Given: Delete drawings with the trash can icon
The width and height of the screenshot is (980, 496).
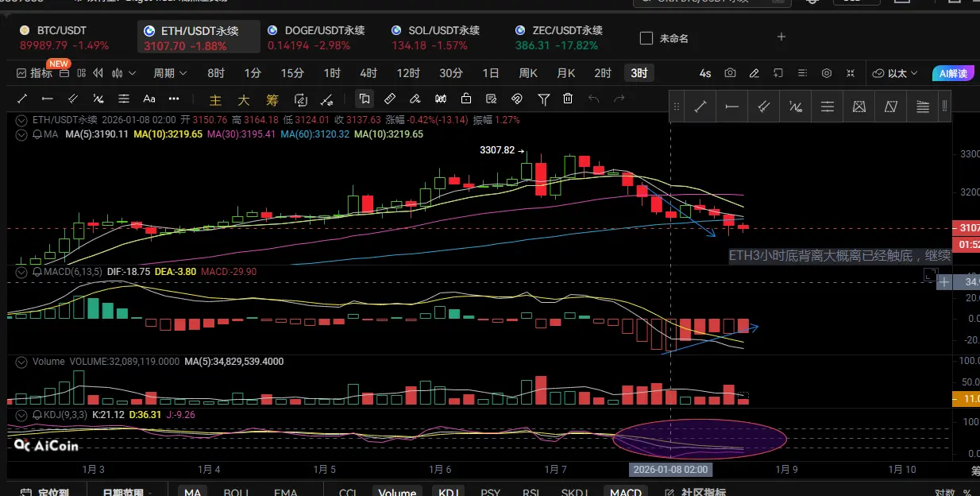Looking at the screenshot, I should [568, 99].
